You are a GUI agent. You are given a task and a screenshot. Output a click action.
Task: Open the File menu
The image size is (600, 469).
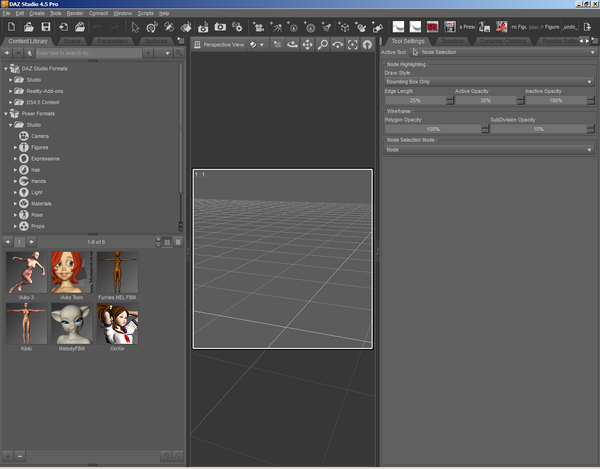pos(6,13)
